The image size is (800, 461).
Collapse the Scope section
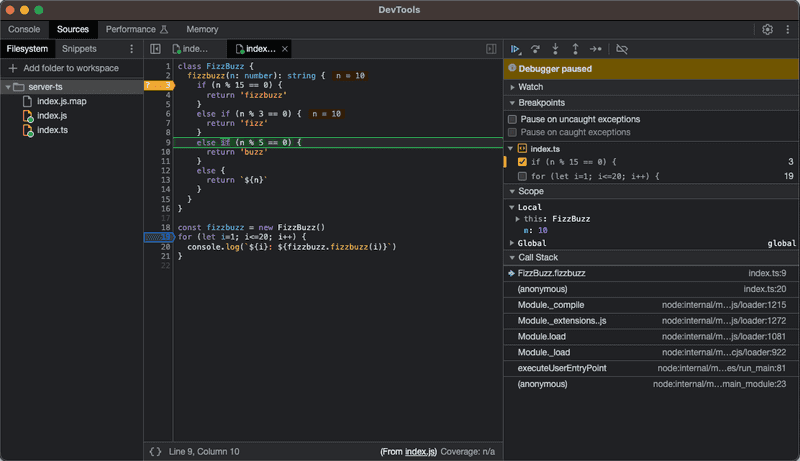tap(512, 191)
